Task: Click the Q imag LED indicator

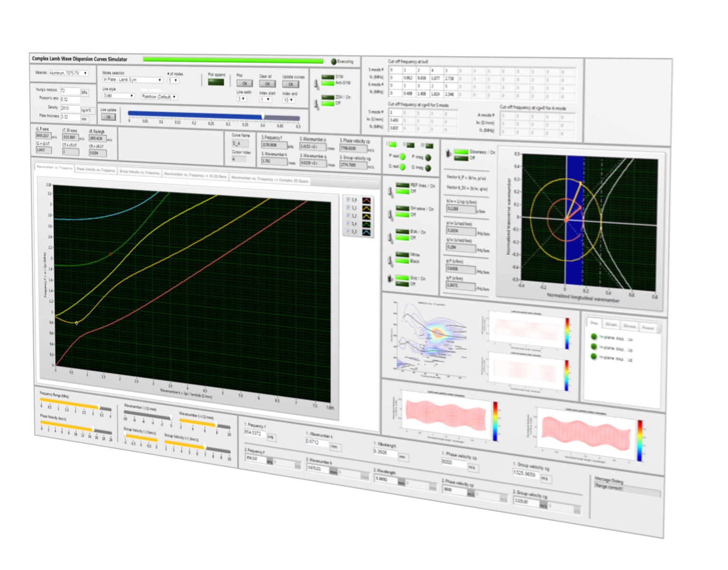Action: [x=428, y=168]
